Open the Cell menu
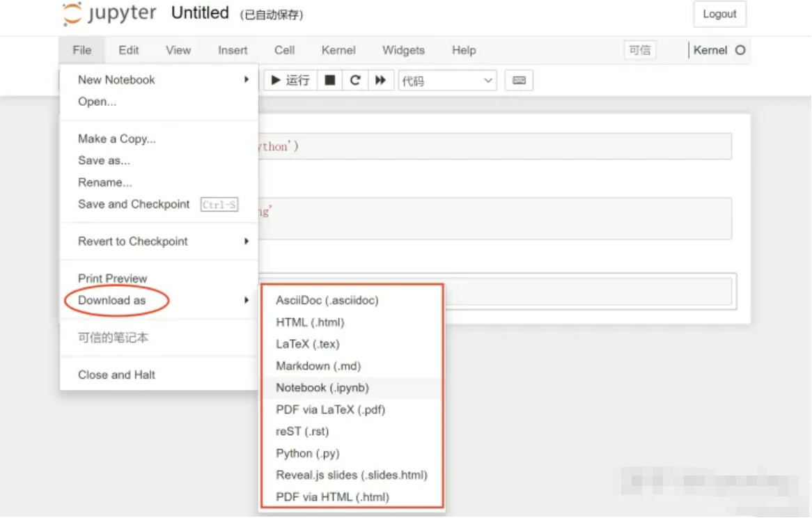812x518 pixels. click(284, 50)
